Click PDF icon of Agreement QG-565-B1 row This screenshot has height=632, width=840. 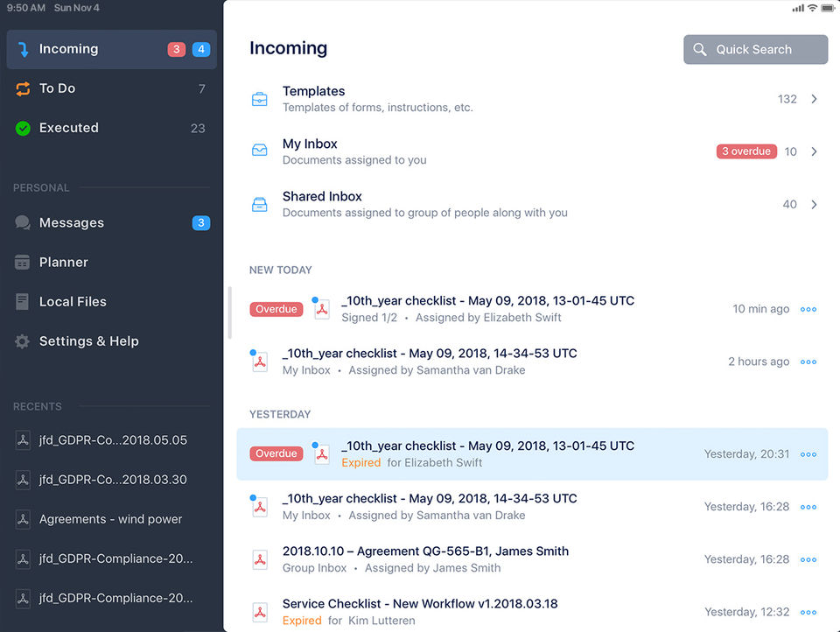point(260,559)
